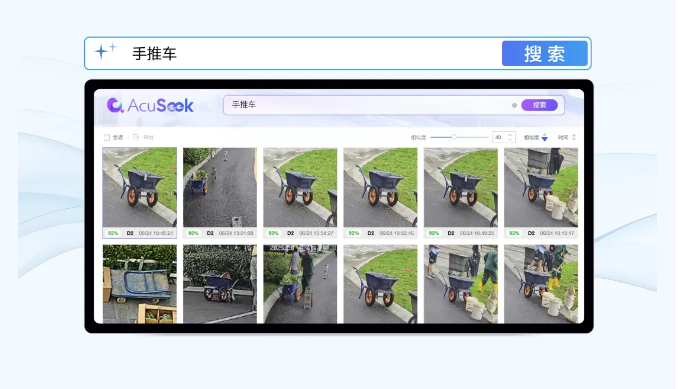
Task: Click the blue sparkle AI icon in the top search bar
Action: coord(106,51)
